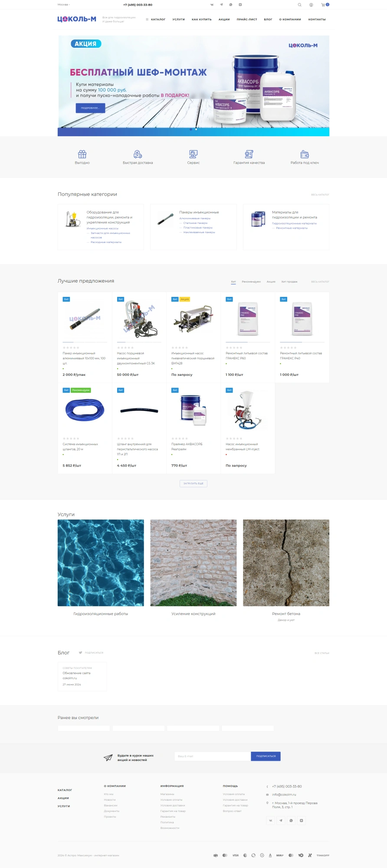Open the shopping cart icon
The image size is (387, 868).
pyautogui.click(x=323, y=5)
